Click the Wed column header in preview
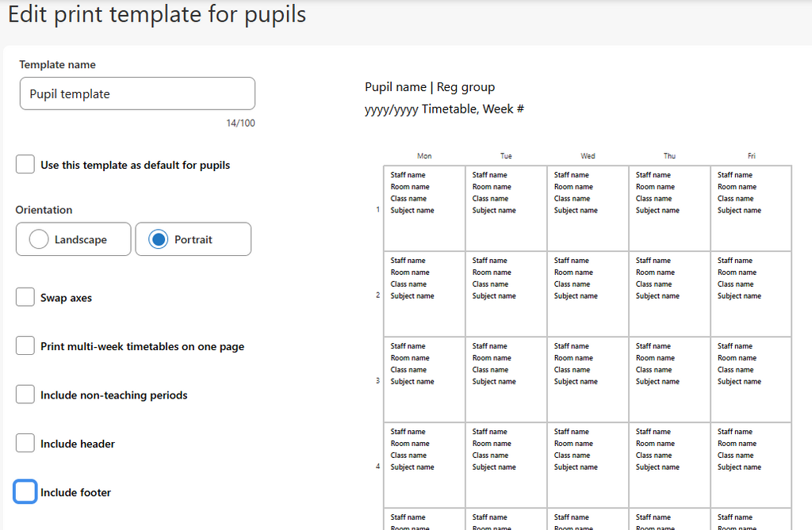Viewport: 812px width, 530px height. [588, 156]
